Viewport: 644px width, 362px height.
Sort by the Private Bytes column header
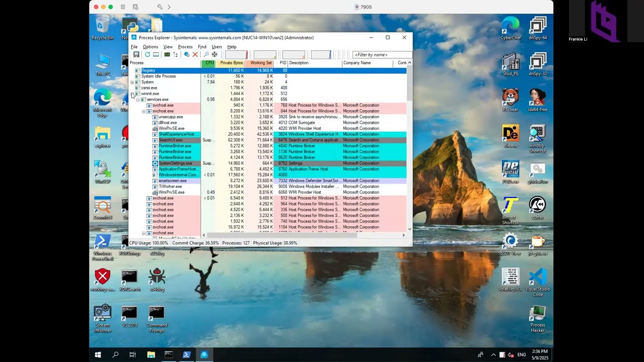pos(230,63)
